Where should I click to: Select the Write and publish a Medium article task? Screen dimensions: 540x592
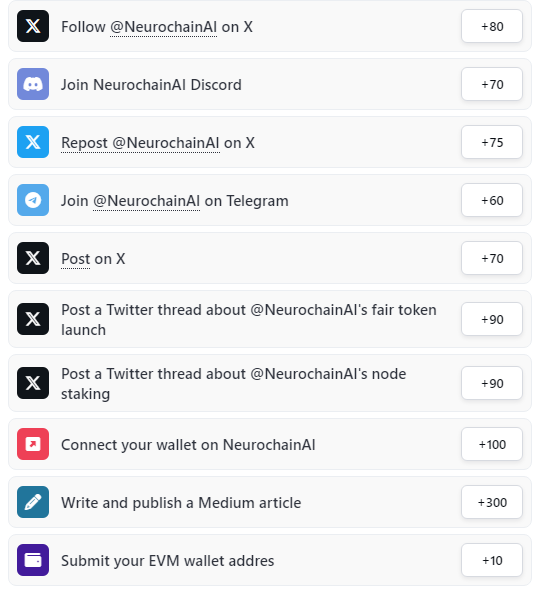pos(270,502)
